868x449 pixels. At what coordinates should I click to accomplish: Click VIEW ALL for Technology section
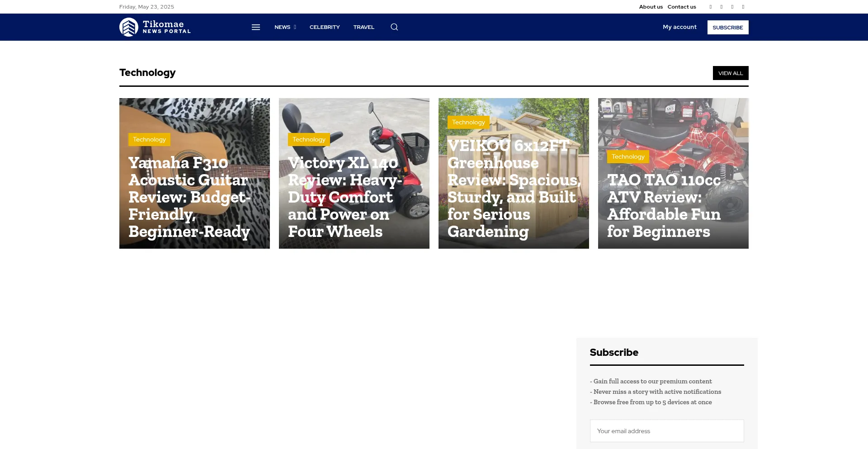pyautogui.click(x=730, y=73)
